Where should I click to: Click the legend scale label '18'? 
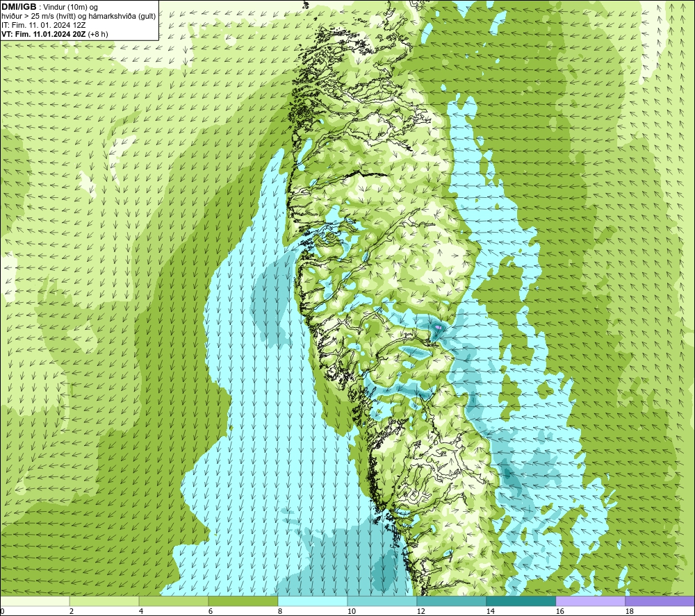click(629, 611)
